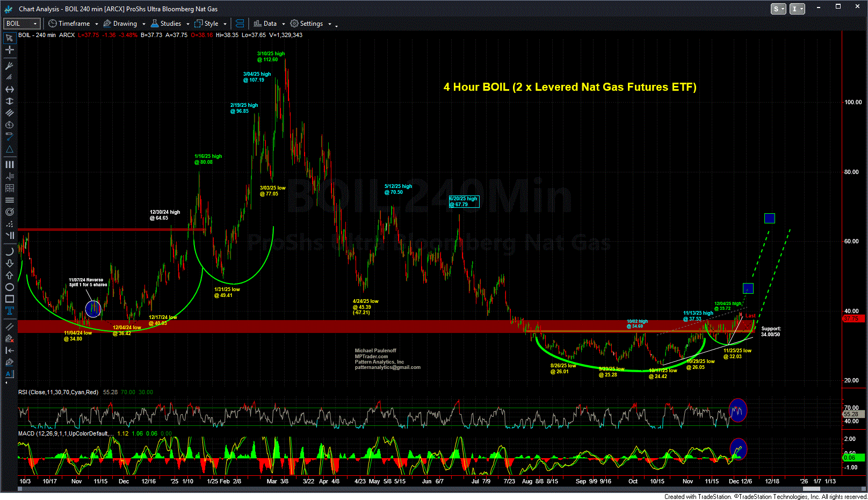Choose the Arc drawing tool

[9, 251]
